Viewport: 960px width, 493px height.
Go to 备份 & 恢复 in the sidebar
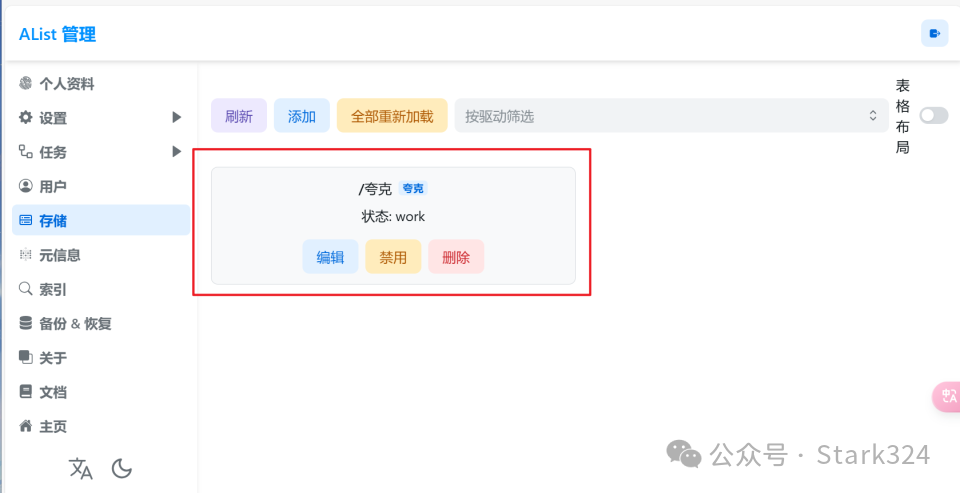75,324
